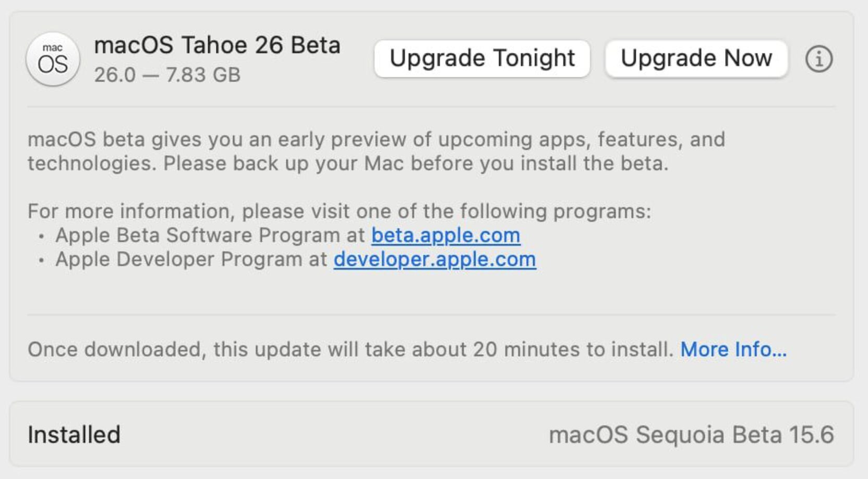The width and height of the screenshot is (868, 479).
Task: Open the info icon beside Upgrade Now
Action: tap(819, 59)
